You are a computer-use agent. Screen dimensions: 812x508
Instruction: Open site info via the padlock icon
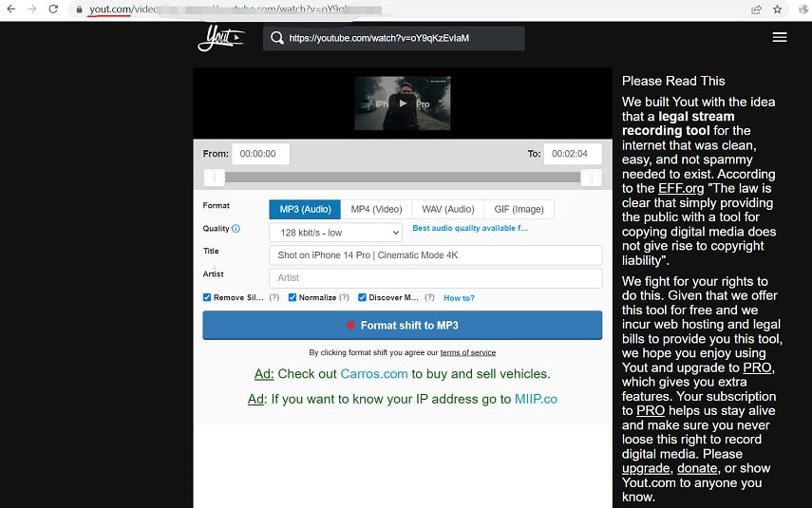(79, 9)
